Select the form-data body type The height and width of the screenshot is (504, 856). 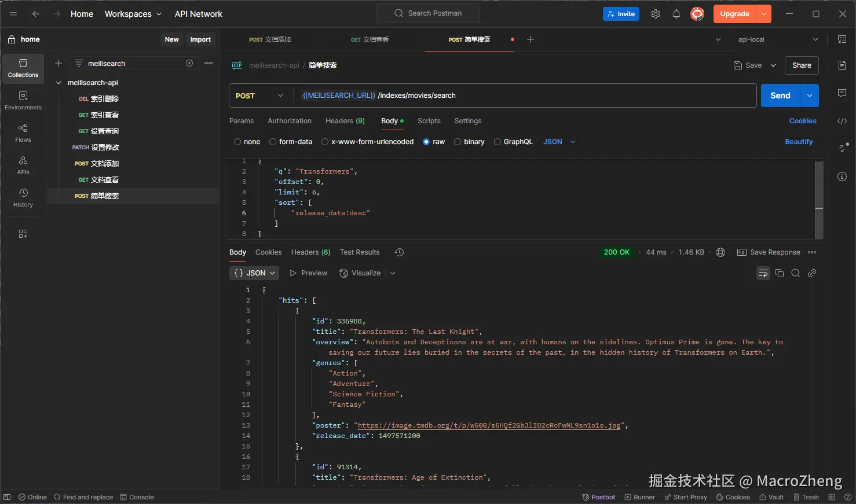(273, 142)
